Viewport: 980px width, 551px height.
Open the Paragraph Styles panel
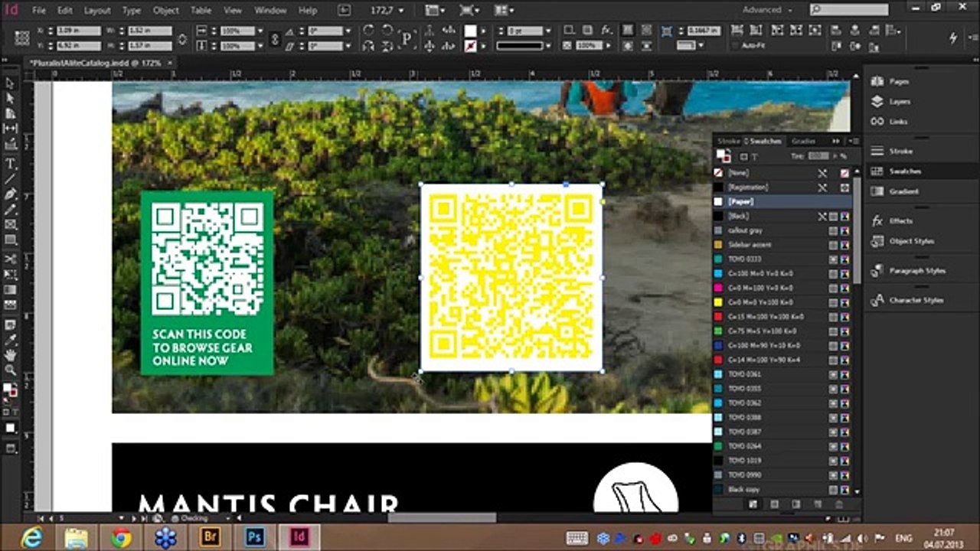coord(917,270)
